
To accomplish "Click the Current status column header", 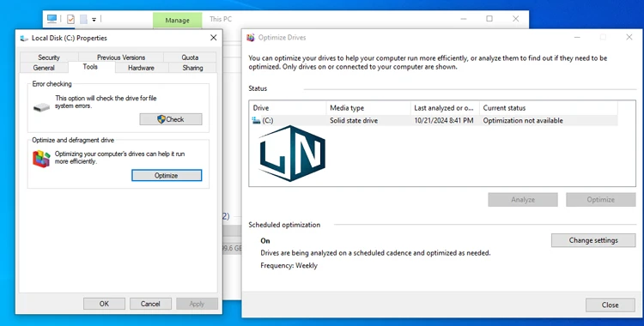I will 549,108.
